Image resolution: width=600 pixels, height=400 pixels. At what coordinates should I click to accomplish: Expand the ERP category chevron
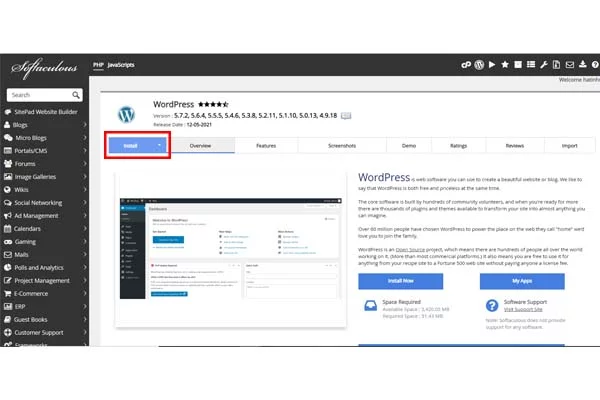click(x=85, y=306)
